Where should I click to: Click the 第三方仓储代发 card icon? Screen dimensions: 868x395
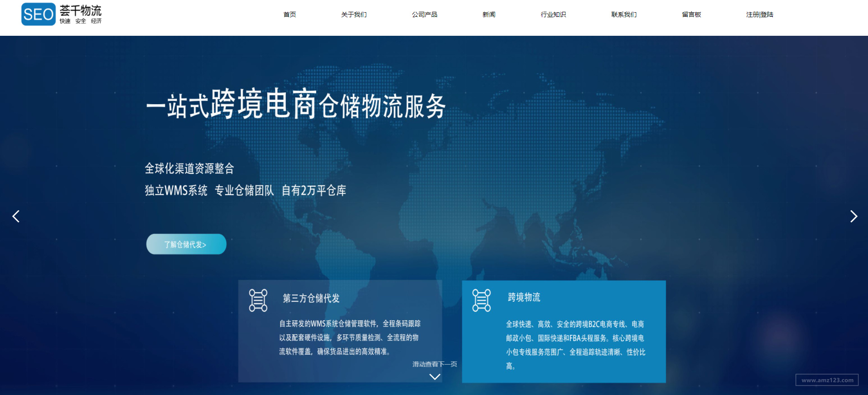pyautogui.click(x=258, y=300)
